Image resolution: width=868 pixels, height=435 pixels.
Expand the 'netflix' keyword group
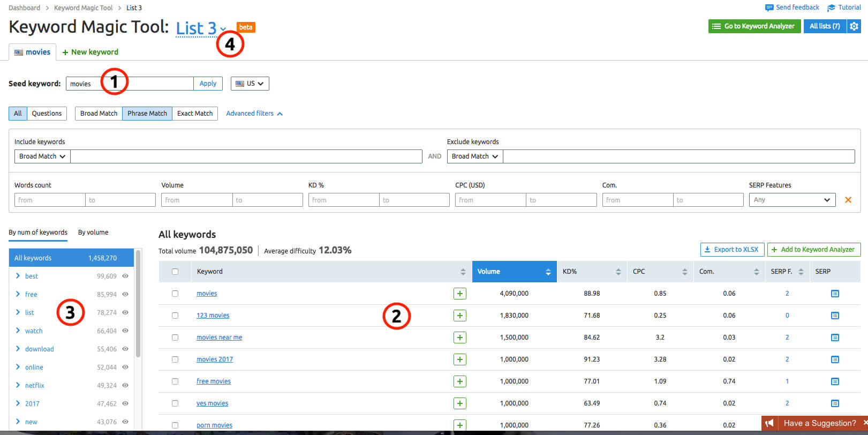coord(18,385)
